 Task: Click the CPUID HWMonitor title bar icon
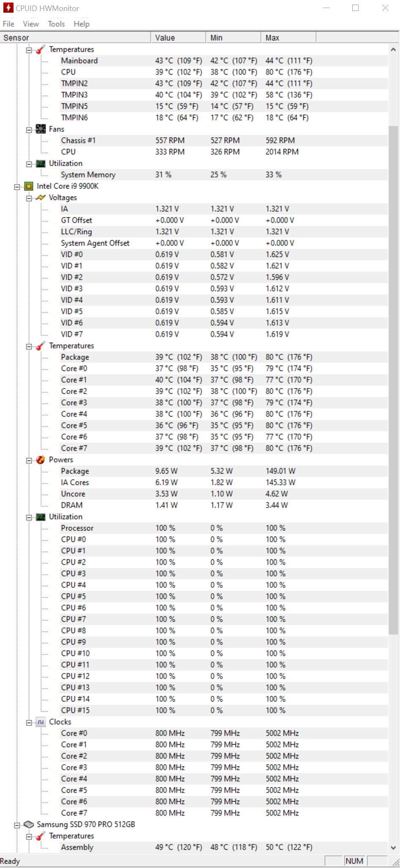[x=8, y=8]
